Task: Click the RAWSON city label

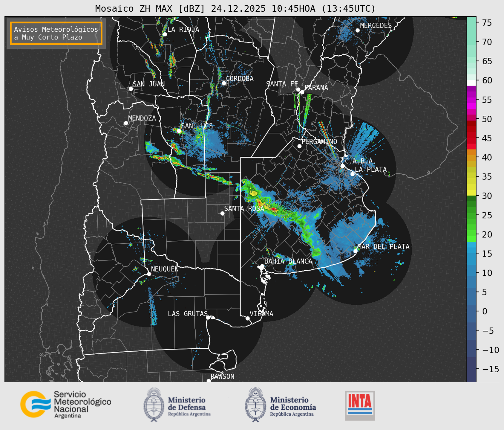Action: (222, 376)
